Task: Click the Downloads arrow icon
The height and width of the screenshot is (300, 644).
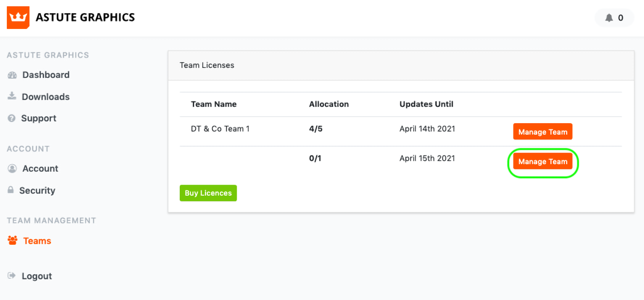Action: point(12,96)
